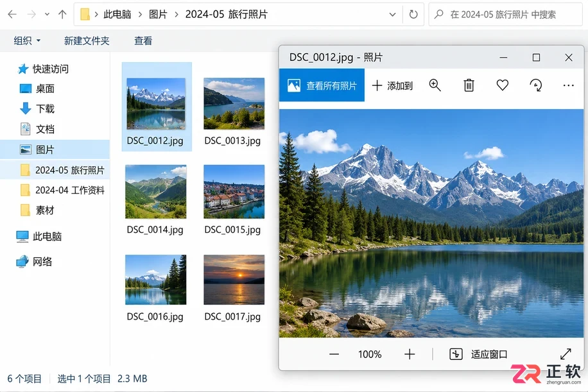
Task: Select 桌面 in the sidebar
Action: (x=37, y=89)
